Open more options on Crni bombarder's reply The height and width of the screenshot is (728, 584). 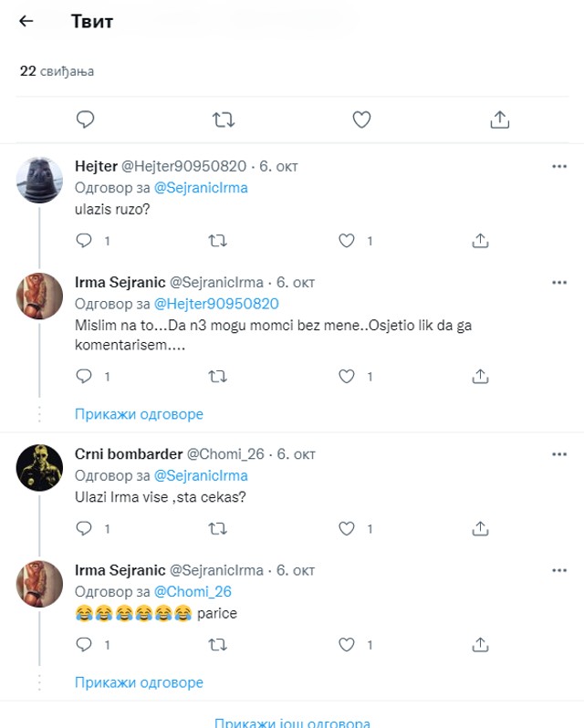pyautogui.click(x=559, y=453)
